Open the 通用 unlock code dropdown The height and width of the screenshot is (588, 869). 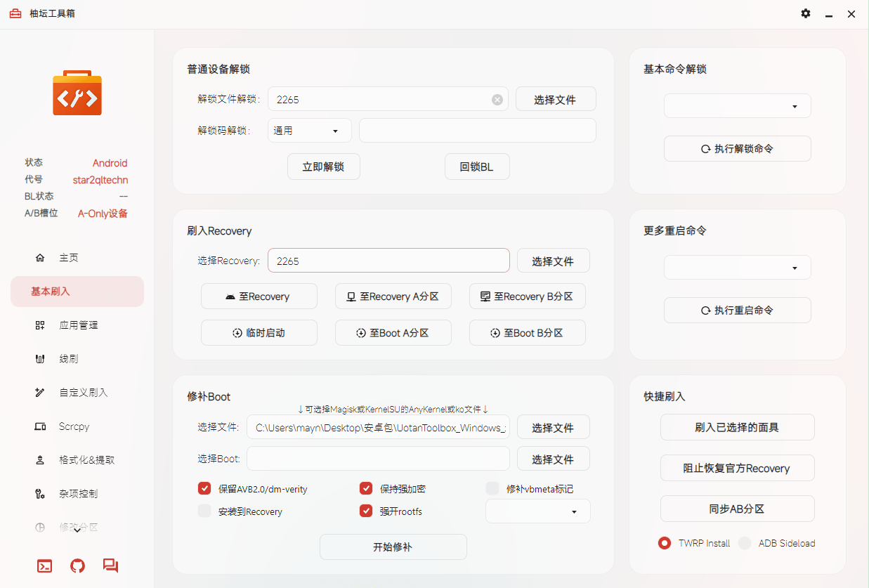coord(309,130)
